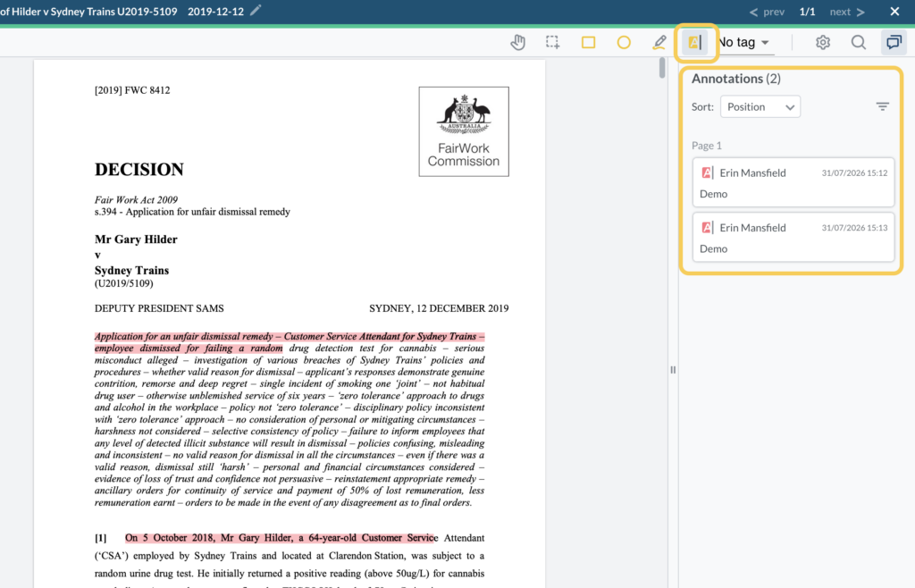
Task: Click the panel divider handle
Action: [x=673, y=370]
